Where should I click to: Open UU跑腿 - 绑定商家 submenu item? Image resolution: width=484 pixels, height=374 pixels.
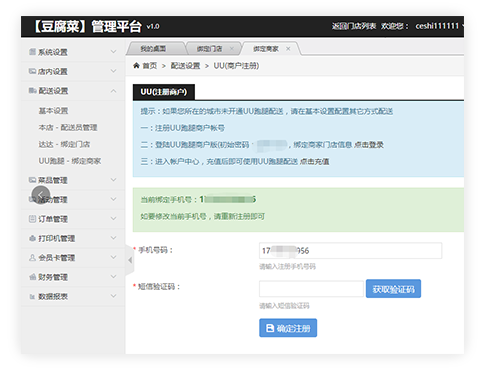(70, 161)
